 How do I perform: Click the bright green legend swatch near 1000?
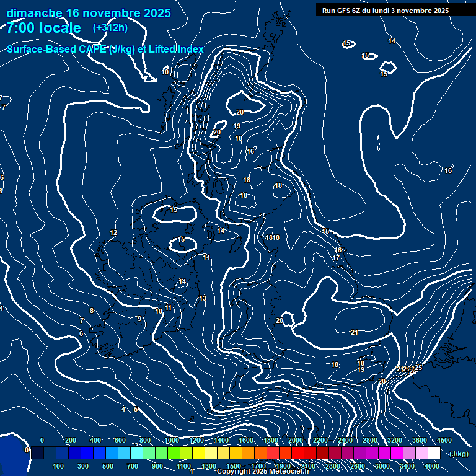pyautogui.click(x=174, y=453)
